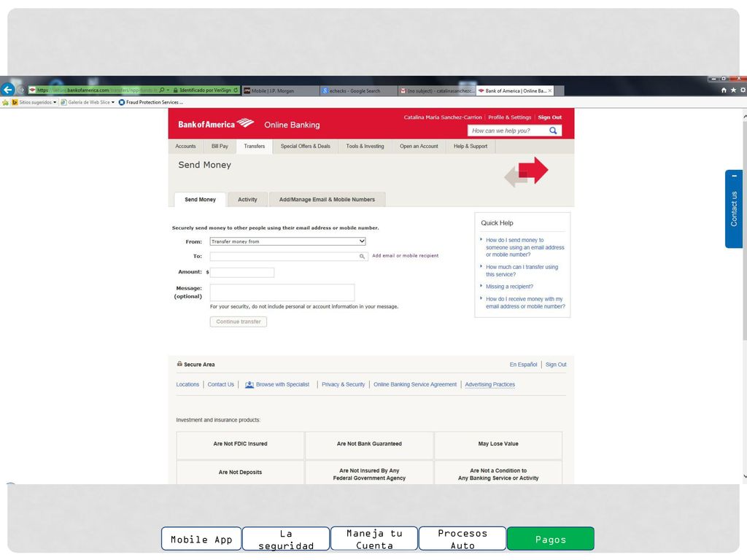Click Browse with Specialist link
The image size is (747, 560).
tap(282, 385)
